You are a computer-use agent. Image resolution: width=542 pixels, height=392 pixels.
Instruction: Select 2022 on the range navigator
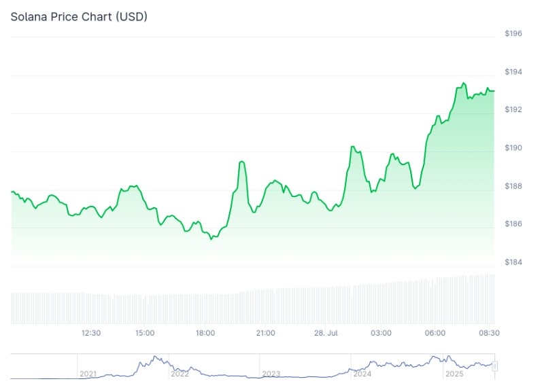pyautogui.click(x=180, y=374)
